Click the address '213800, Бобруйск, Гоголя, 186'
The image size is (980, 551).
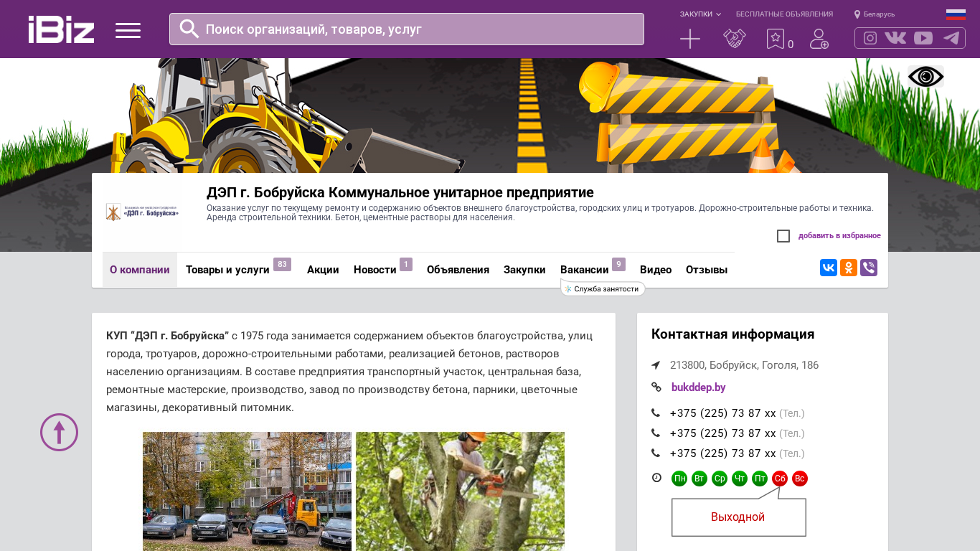744,365
